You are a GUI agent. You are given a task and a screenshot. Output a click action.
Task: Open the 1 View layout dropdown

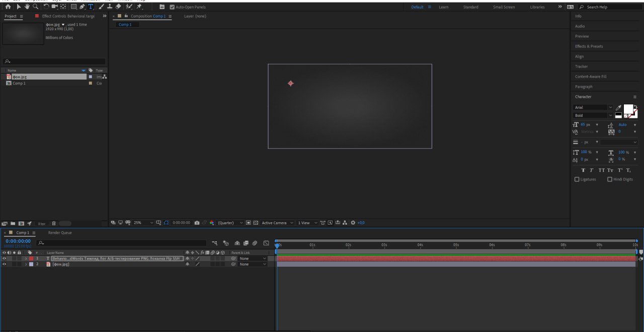pos(307,223)
